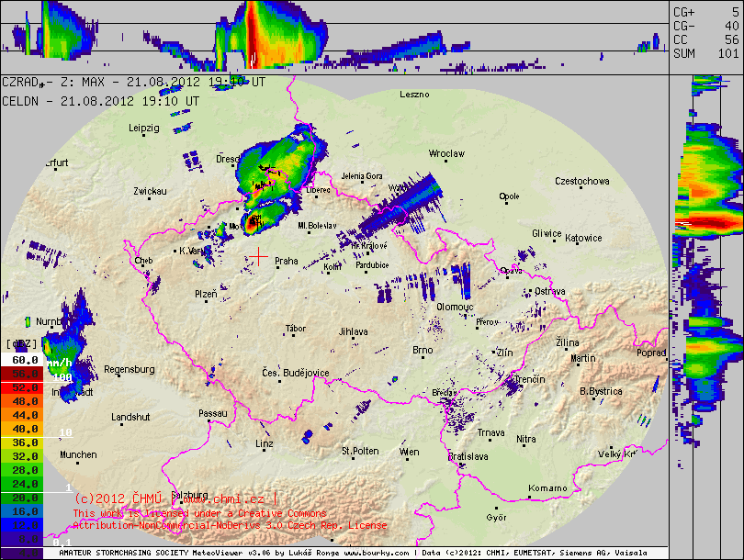744x560 pixels.
Task: Click the 20.0 dark green legend swatch
Action: click(21, 498)
